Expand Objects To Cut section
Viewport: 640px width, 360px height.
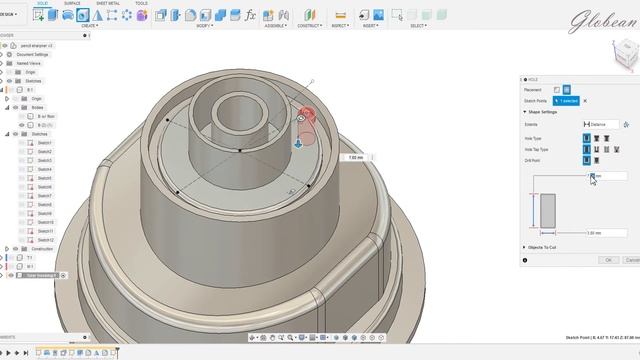pyautogui.click(x=525, y=247)
